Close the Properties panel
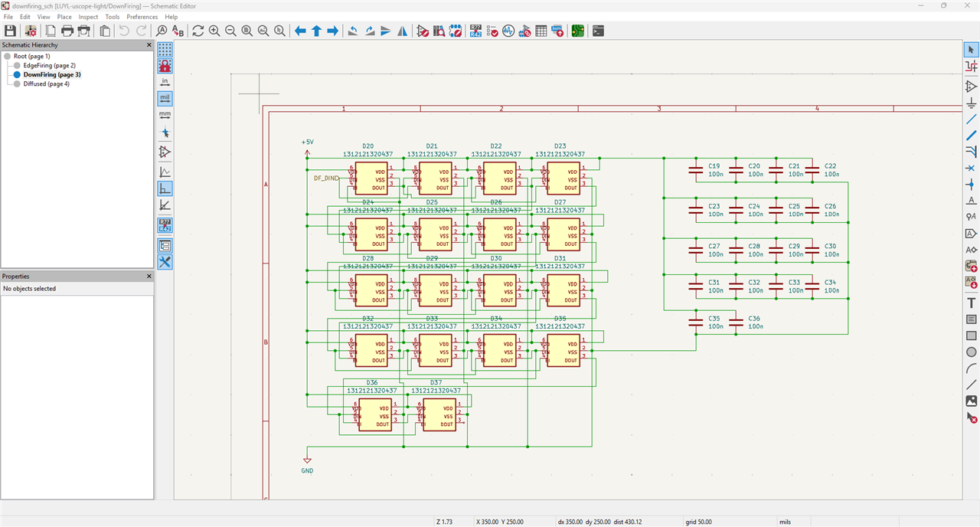The height and width of the screenshot is (527, 980). click(x=149, y=276)
